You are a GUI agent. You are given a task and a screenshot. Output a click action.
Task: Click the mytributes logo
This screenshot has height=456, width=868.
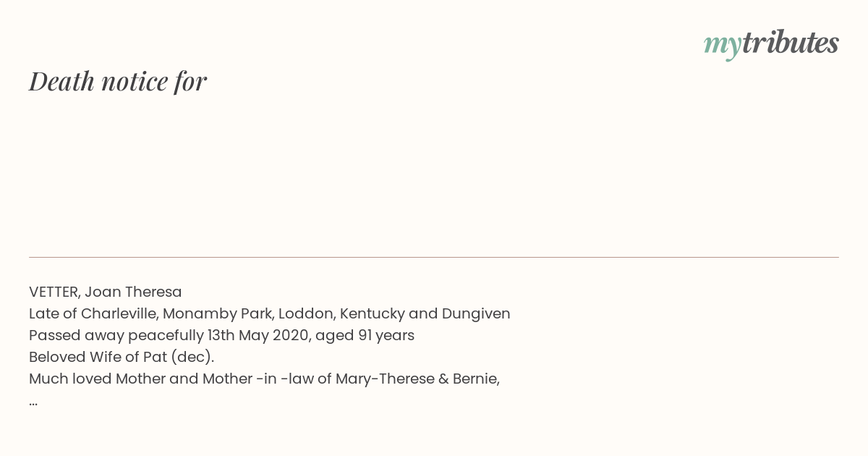(771, 43)
